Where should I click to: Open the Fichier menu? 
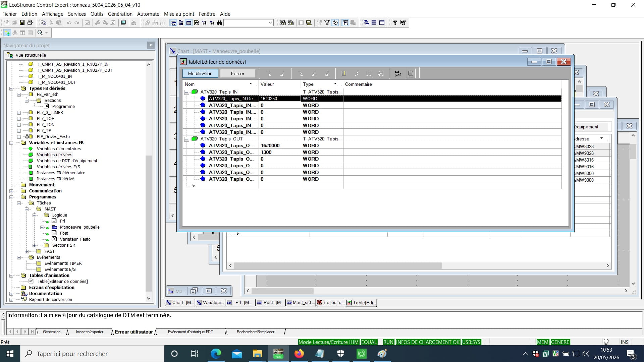[x=9, y=14]
